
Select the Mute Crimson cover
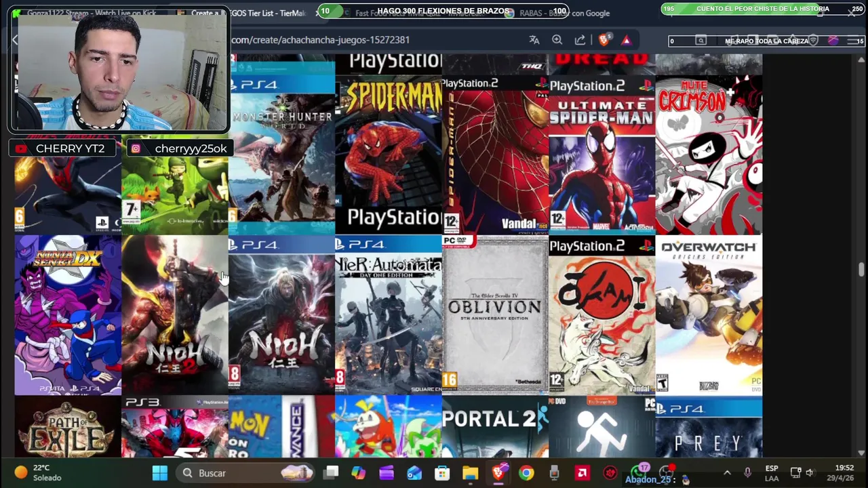pyautogui.click(x=709, y=155)
